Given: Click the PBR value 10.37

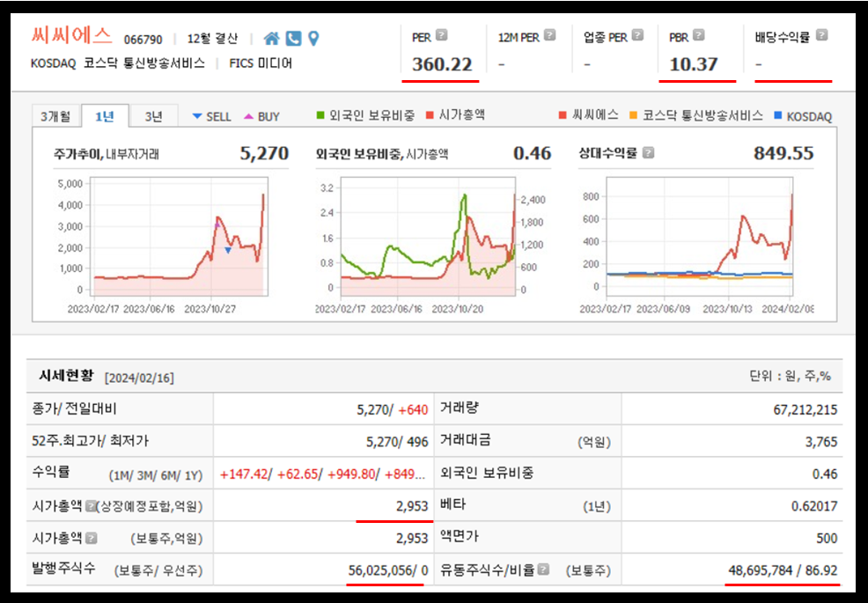Looking at the screenshot, I should pos(693,64).
